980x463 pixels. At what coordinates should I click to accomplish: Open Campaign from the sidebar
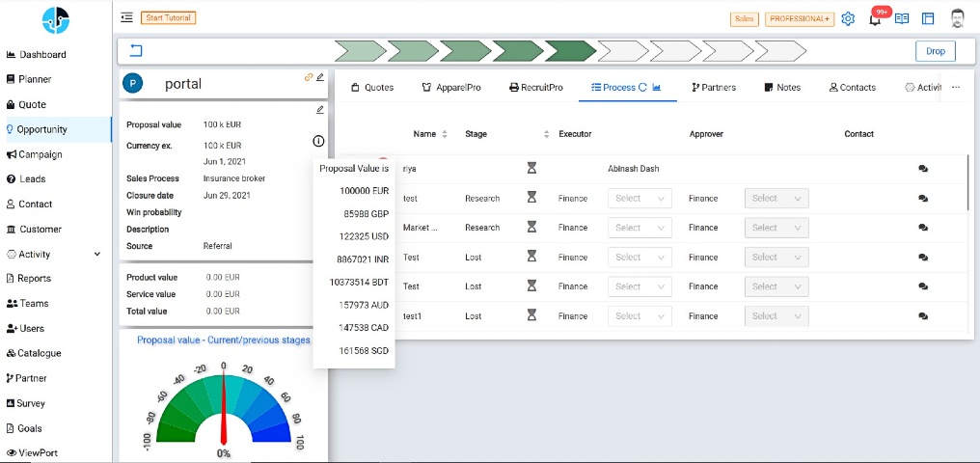point(35,154)
